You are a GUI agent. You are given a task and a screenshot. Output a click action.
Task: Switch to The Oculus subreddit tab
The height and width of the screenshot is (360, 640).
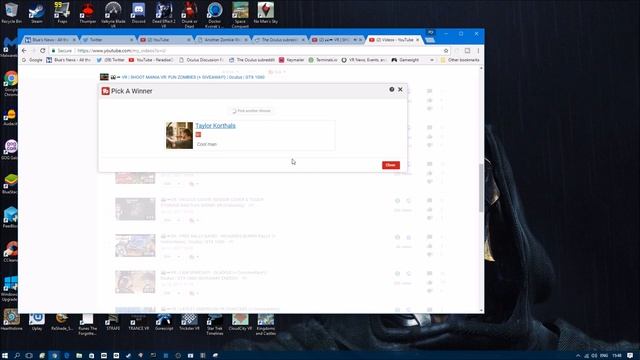tap(279, 40)
